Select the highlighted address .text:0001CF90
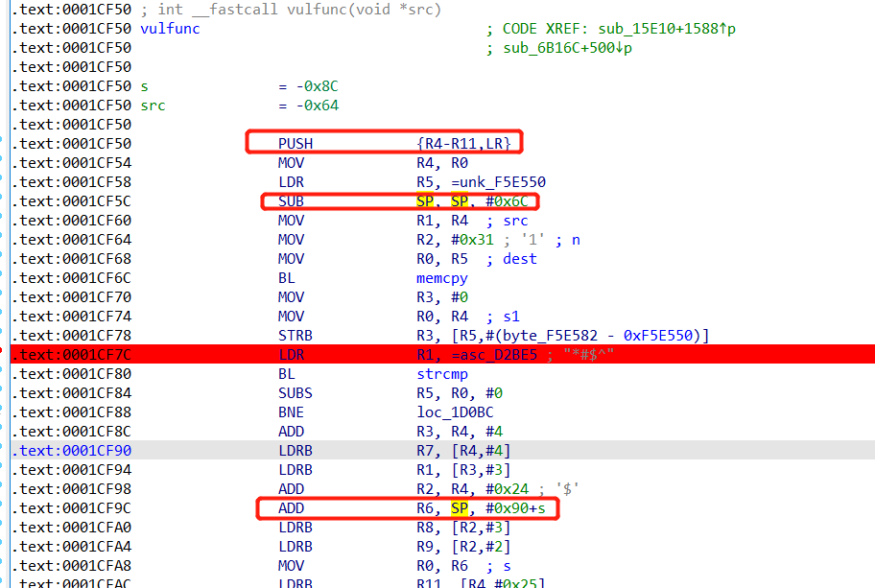Viewport: 875px width, 588px height. 72,451
